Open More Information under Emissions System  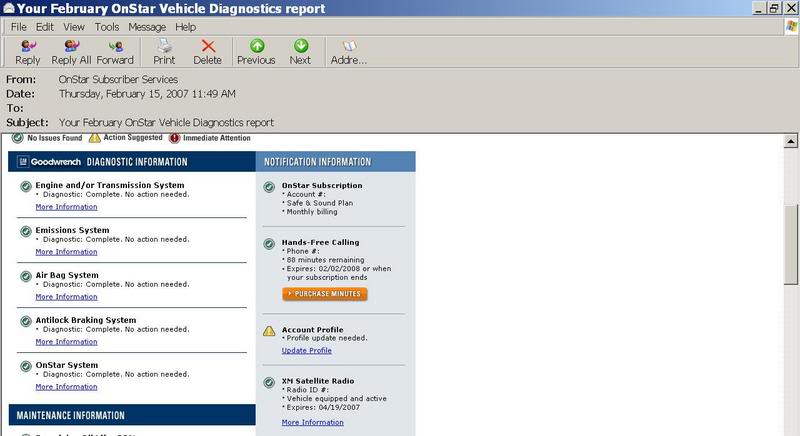pyautogui.click(x=66, y=252)
